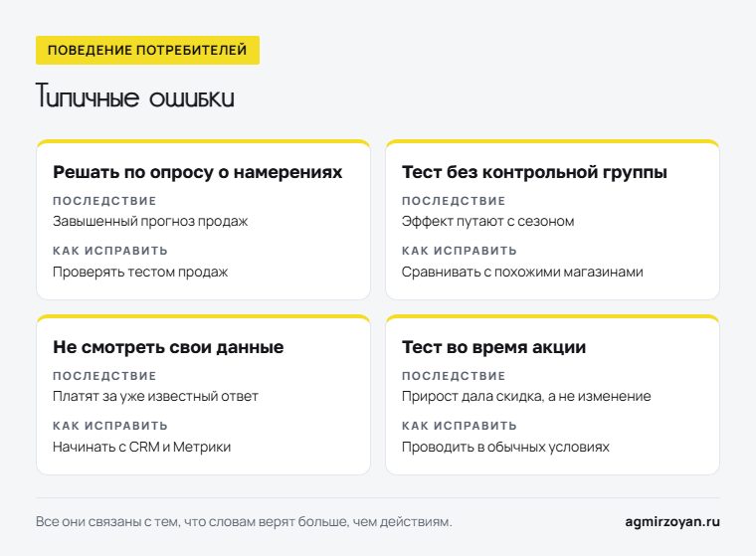Click 'КАК ИСПРАВИТЬ' label in 'Тест во время акции' card
This screenshot has height=556, width=756.
[x=460, y=426]
